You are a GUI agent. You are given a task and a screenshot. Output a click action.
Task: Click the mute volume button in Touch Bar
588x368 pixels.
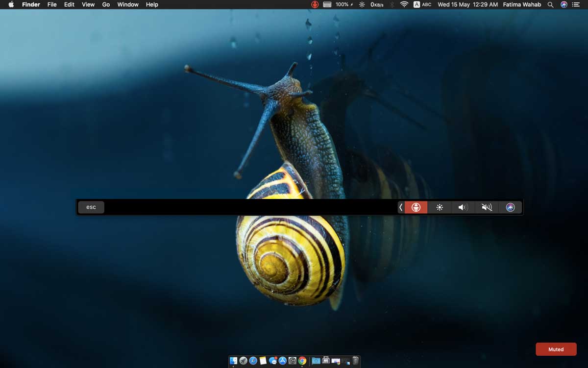pos(487,207)
